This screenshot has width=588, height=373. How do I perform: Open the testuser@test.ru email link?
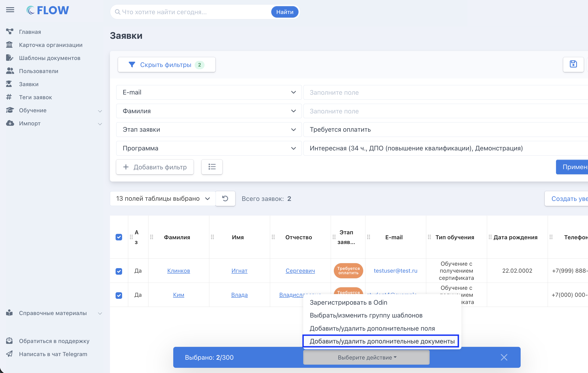click(x=395, y=271)
